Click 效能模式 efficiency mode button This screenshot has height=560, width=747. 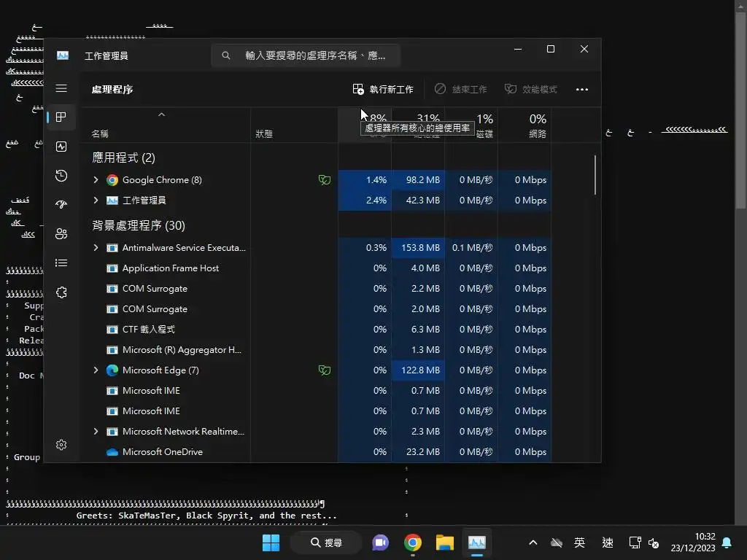(531, 89)
